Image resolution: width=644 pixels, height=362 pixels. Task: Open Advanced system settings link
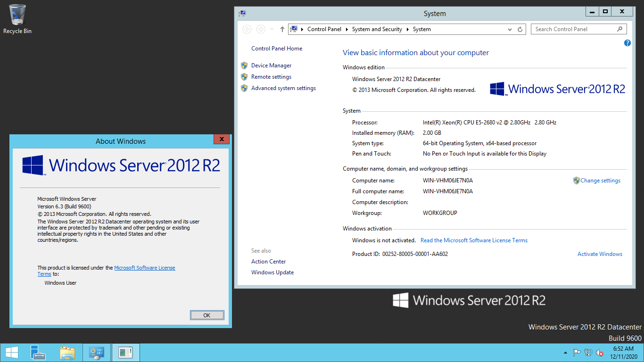coord(283,88)
